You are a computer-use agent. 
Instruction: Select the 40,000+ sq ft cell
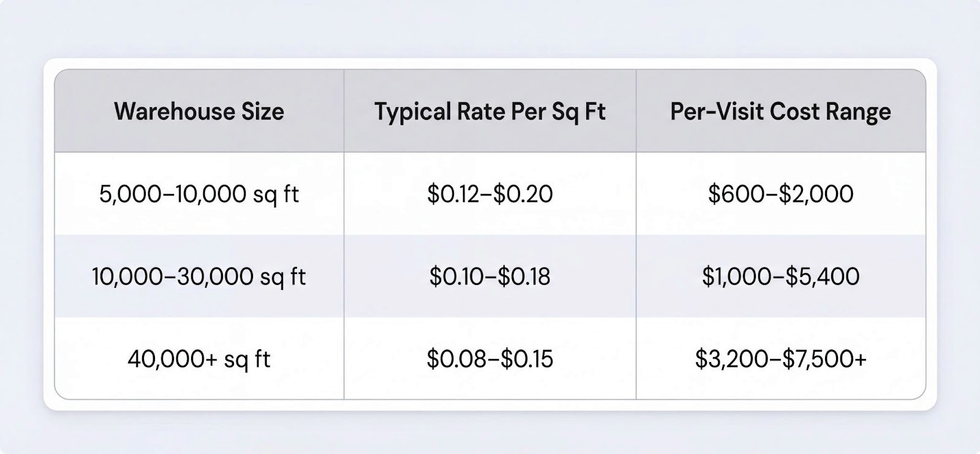[199, 358]
